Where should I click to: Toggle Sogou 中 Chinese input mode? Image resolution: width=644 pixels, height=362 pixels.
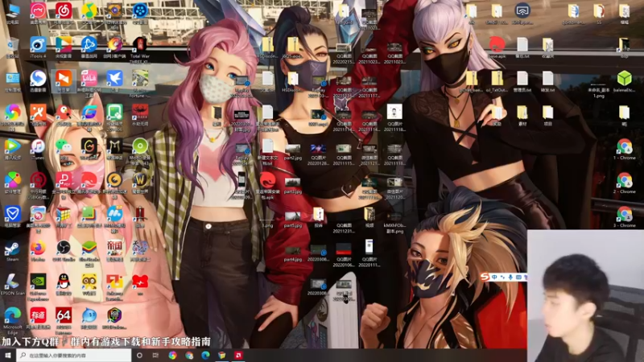[x=494, y=277]
